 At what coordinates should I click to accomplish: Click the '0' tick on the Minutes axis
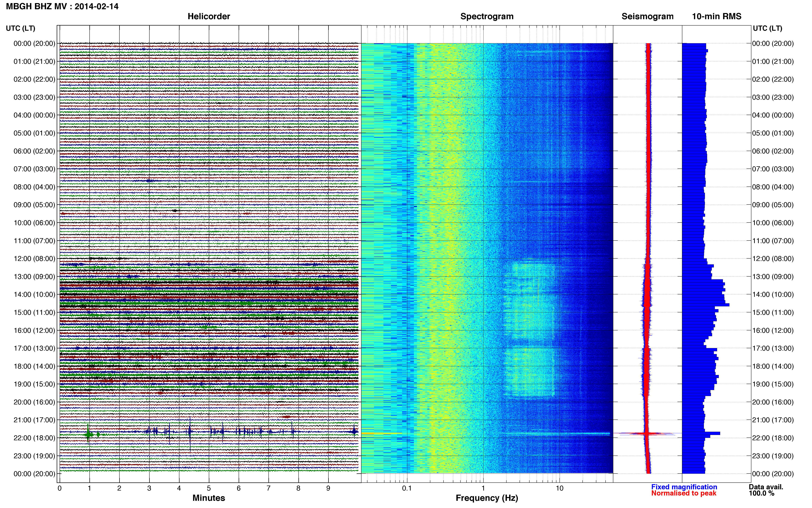(59, 488)
